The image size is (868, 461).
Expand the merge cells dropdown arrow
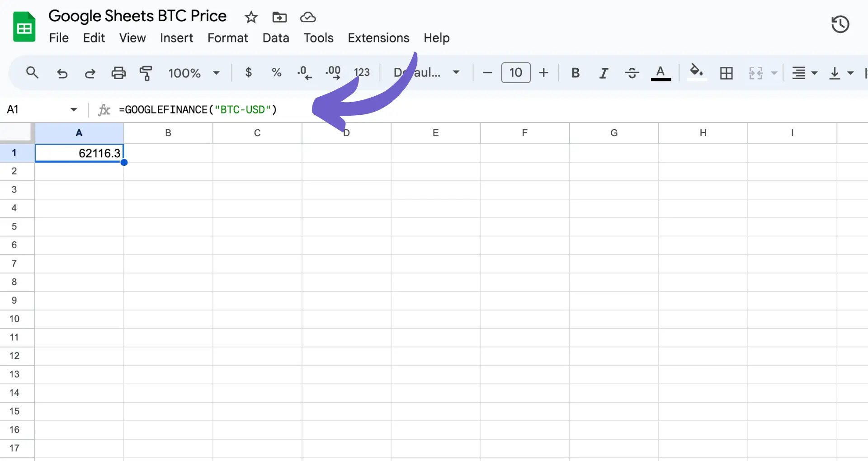774,73
